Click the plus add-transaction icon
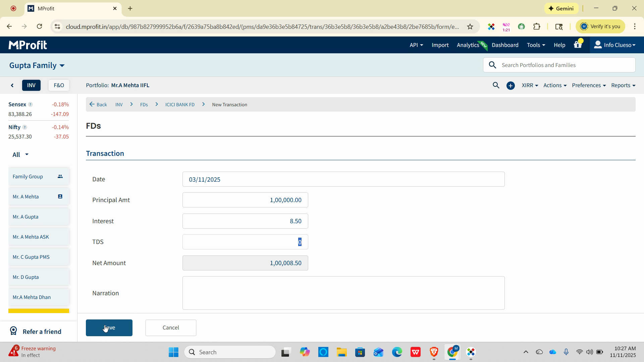The height and width of the screenshot is (362, 644). (511, 86)
